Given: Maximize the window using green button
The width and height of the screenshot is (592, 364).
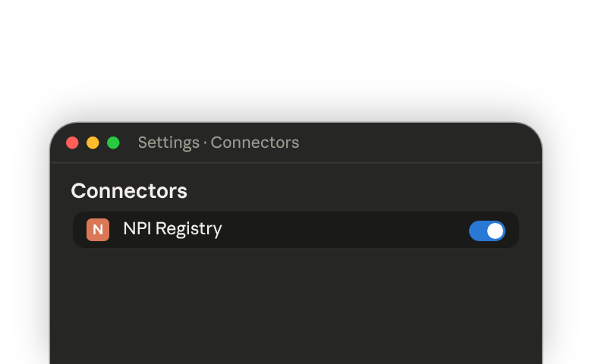Looking at the screenshot, I should point(113,143).
